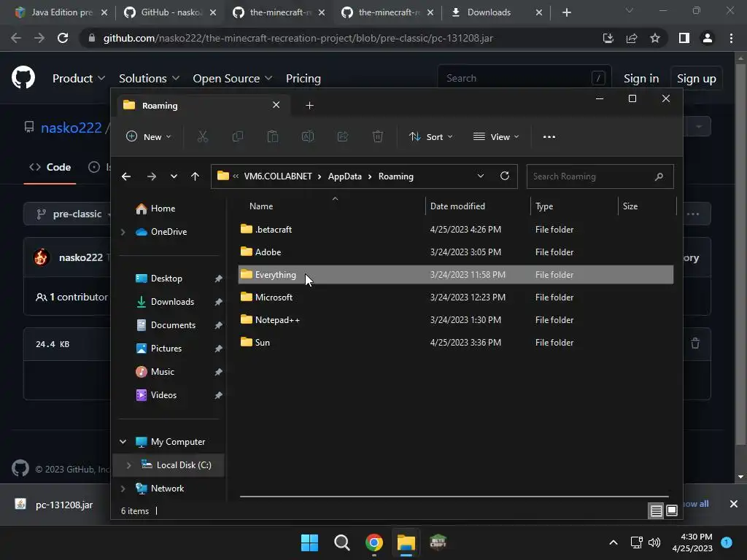
Task: Click the Paste icon in Explorer toolbar
Action: click(273, 136)
